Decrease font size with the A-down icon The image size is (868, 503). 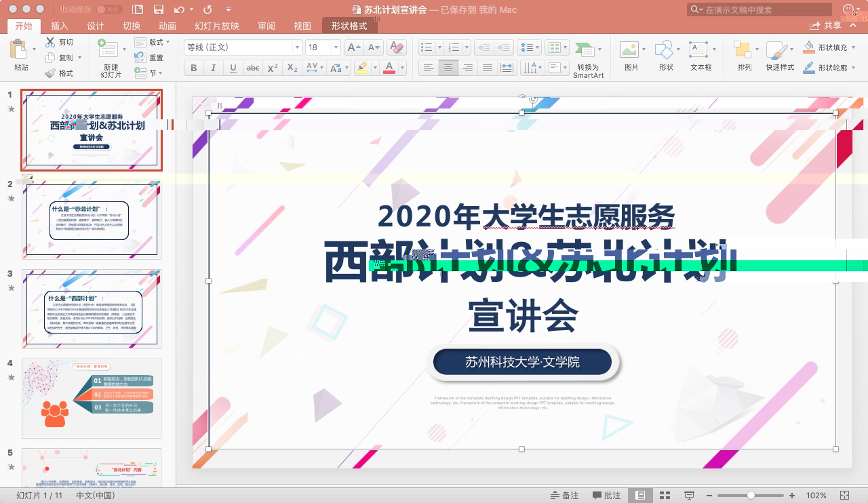coord(374,47)
